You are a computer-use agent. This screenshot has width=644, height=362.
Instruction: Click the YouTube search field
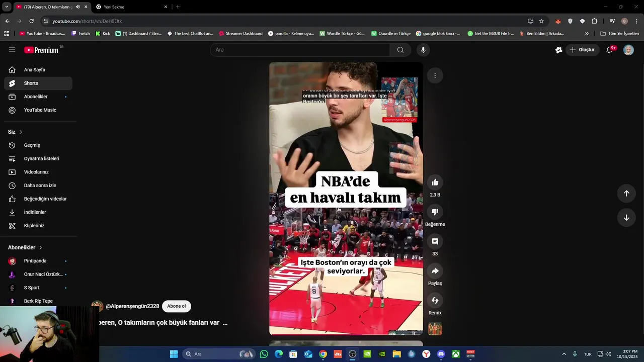pyautogui.click(x=300, y=50)
